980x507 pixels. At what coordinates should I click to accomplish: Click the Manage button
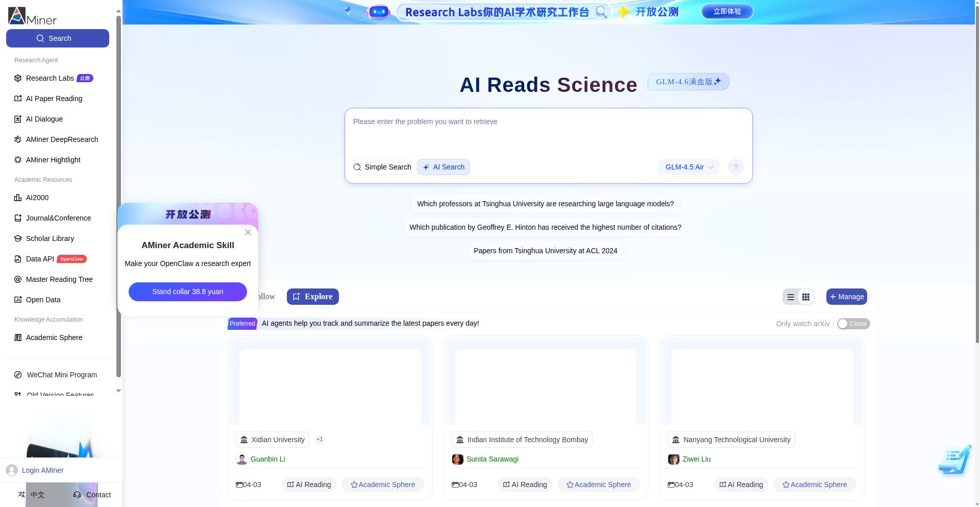coord(846,297)
